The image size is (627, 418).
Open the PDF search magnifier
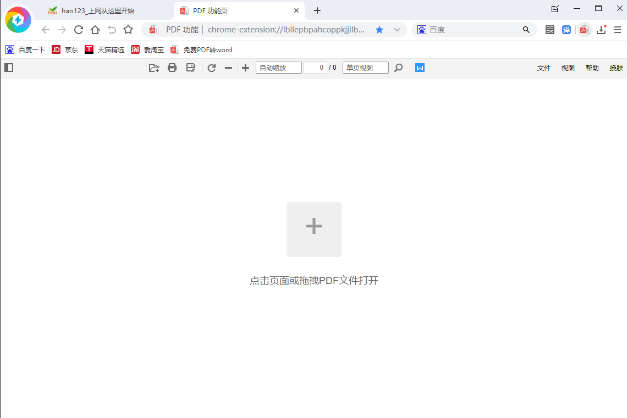point(398,68)
